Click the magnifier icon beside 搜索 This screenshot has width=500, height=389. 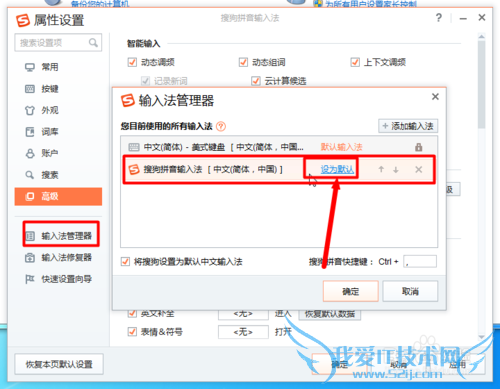[30, 175]
